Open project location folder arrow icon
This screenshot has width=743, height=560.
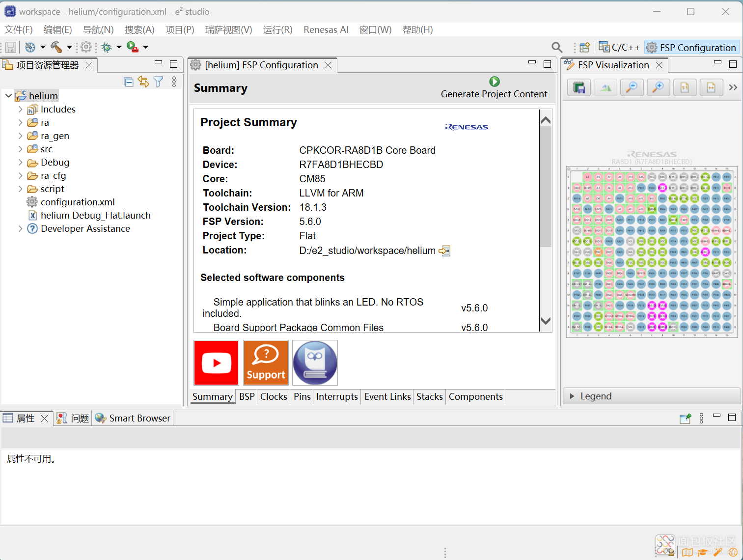pyautogui.click(x=444, y=251)
